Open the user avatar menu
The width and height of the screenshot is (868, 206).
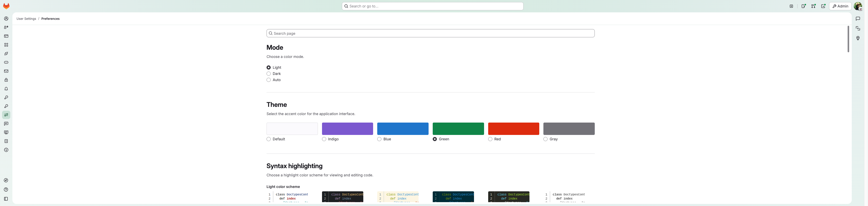coord(858,6)
